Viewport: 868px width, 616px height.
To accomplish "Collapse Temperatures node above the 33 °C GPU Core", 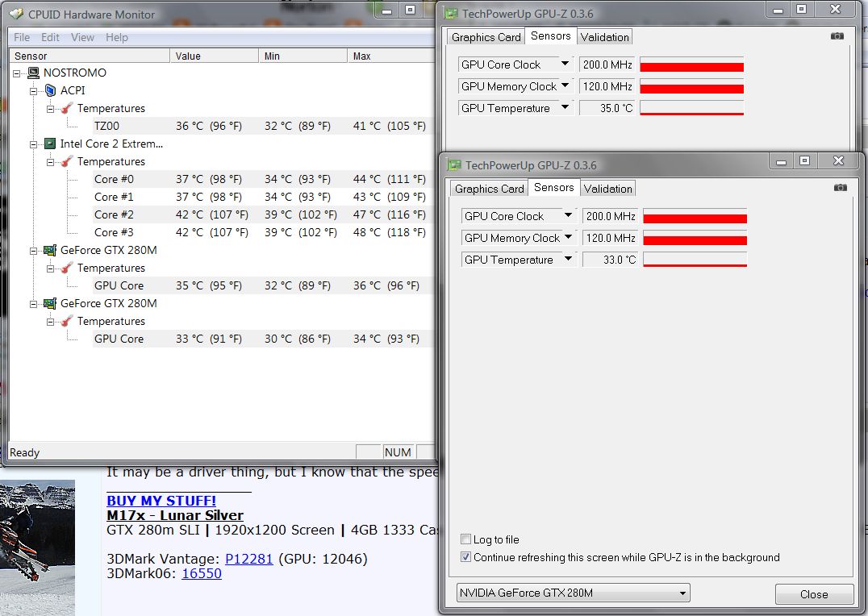I will [x=50, y=322].
